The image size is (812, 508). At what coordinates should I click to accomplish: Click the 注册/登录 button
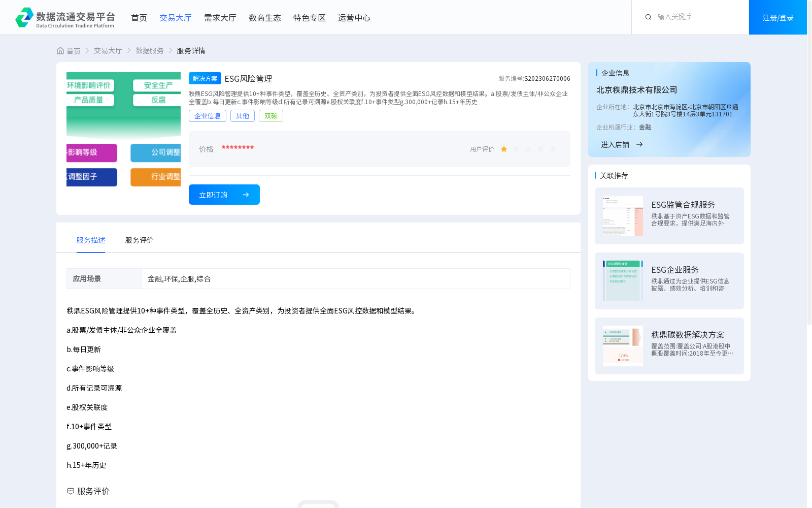coord(778,17)
